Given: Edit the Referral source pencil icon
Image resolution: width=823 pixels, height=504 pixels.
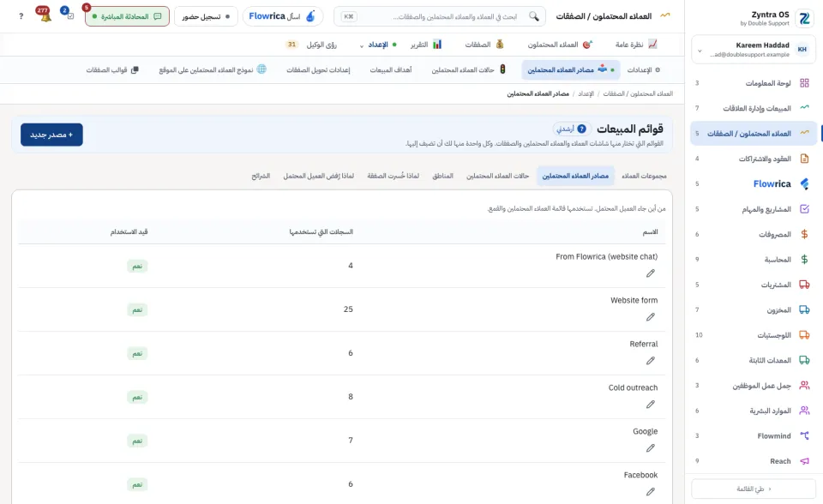Looking at the screenshot, I should pos(651,360).
